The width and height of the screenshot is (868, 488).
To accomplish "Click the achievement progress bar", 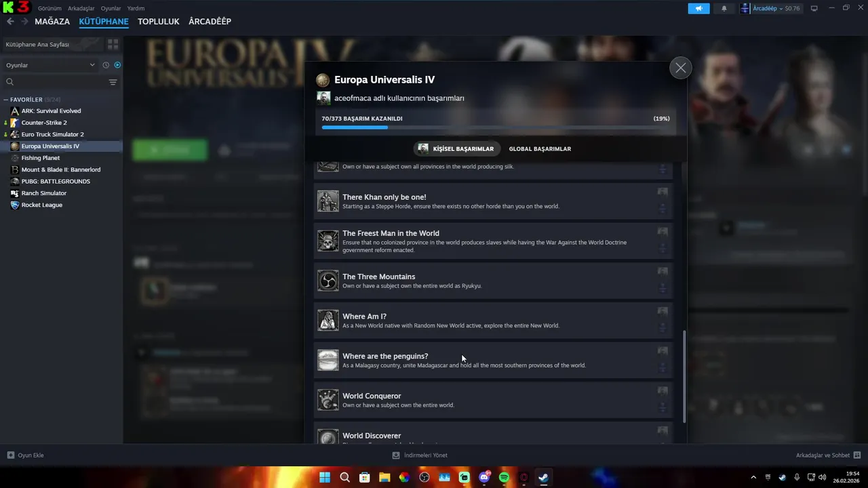I will 496,127.
